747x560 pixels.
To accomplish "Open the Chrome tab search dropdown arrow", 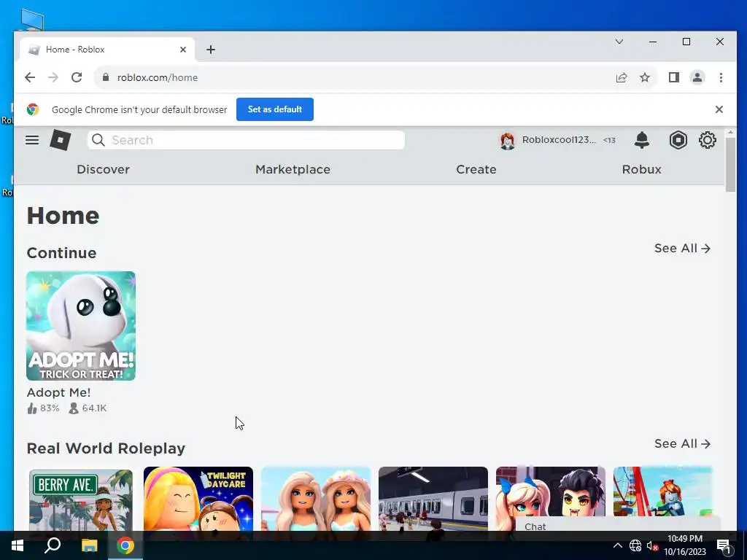I will coord(619,42).
